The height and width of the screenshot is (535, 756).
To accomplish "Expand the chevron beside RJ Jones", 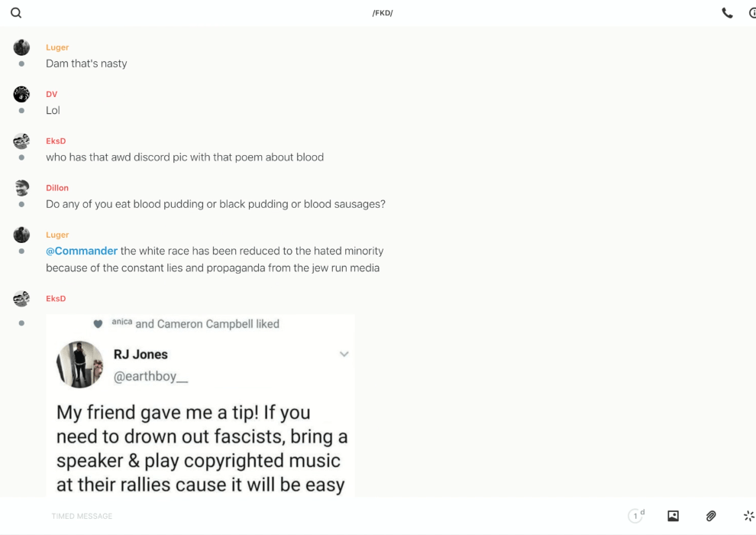I will pos(344,354).
